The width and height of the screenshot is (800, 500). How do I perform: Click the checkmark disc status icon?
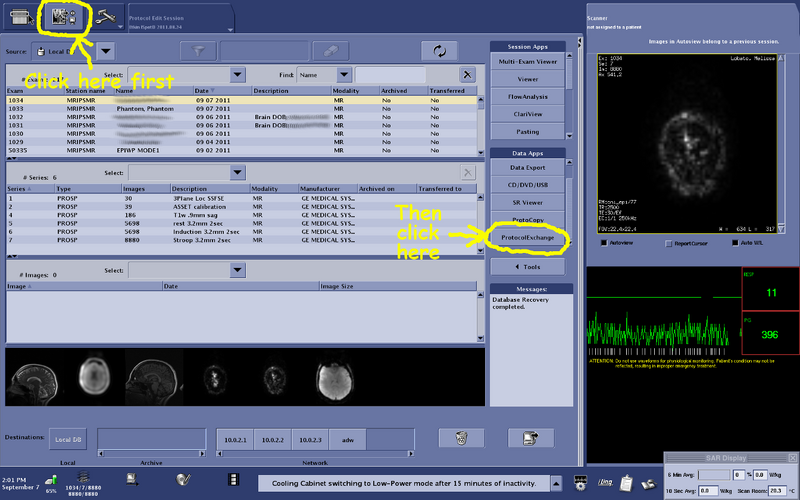click(183, 479)
